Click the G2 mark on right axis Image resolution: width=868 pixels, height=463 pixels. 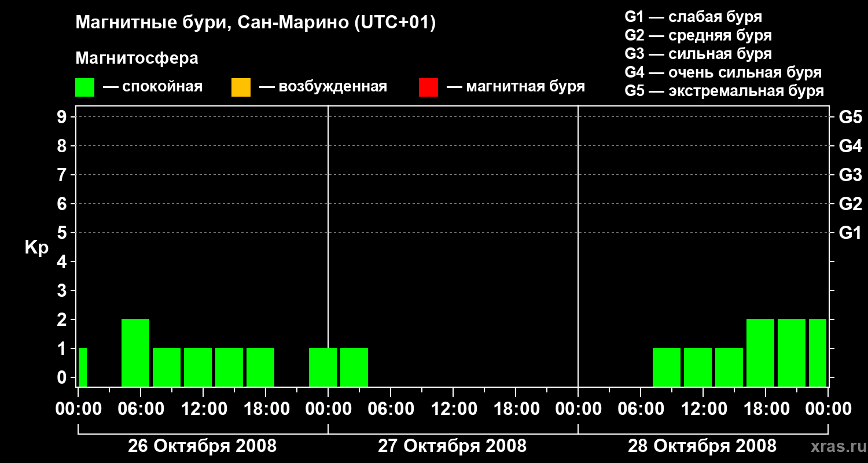point(850,204)
